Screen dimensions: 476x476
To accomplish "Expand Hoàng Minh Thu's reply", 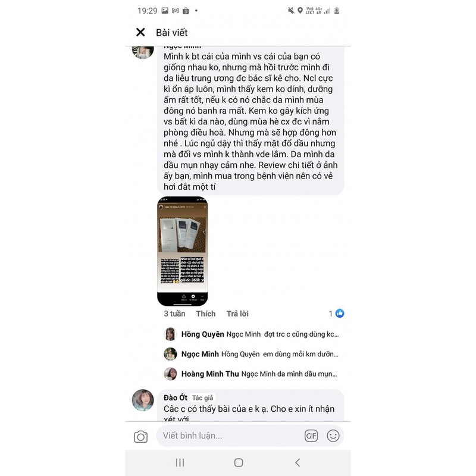I will pyautogui.click(x=259, y=374).
